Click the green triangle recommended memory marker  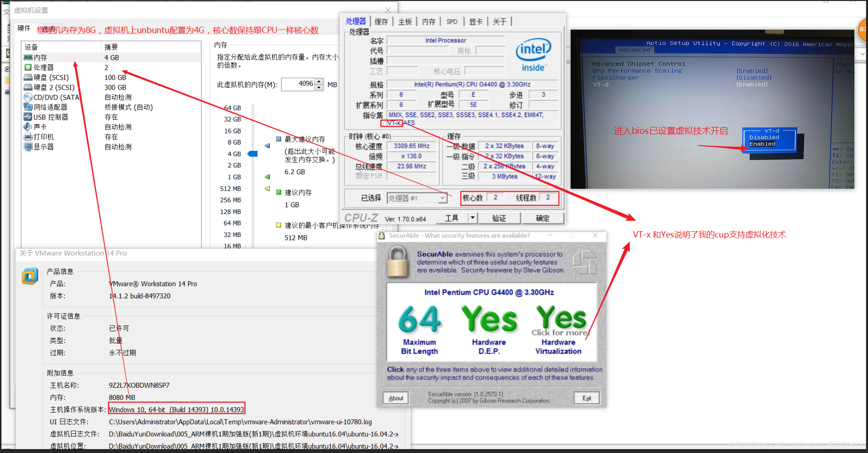point(267,177)
